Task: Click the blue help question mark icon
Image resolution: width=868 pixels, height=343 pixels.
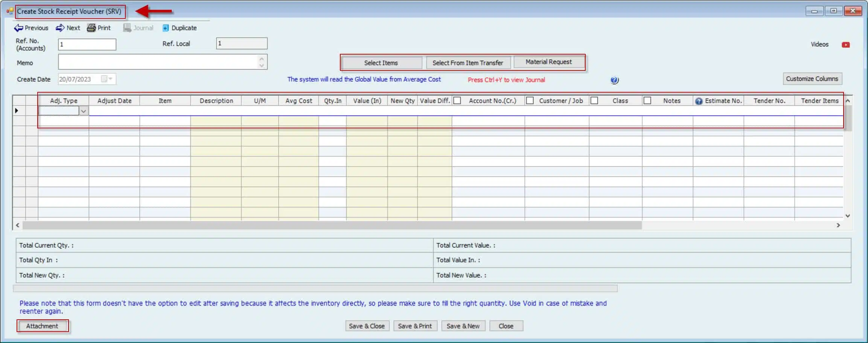Action: click(x=614, y=80)
